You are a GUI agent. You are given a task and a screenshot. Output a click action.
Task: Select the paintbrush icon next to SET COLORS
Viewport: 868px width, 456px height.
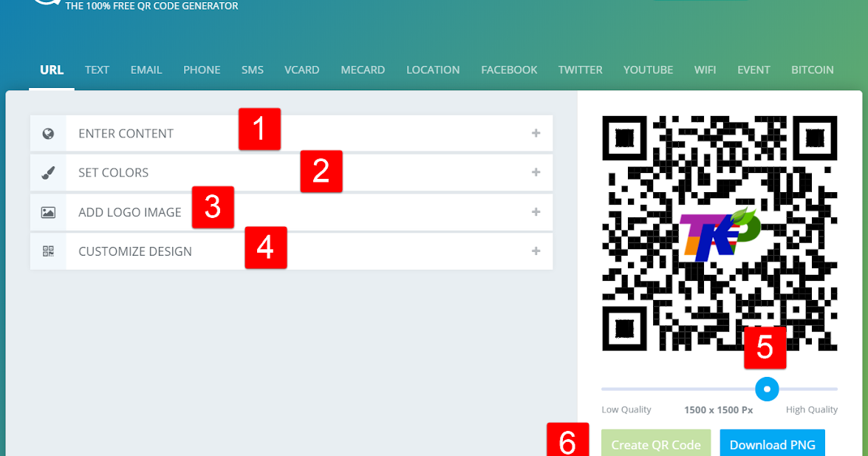(48, 172)
